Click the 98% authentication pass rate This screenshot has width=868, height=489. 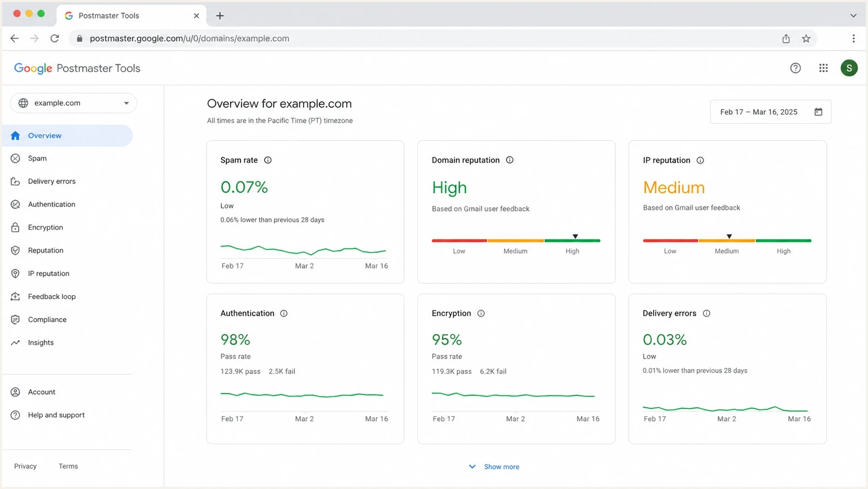(x=235, y=340)
